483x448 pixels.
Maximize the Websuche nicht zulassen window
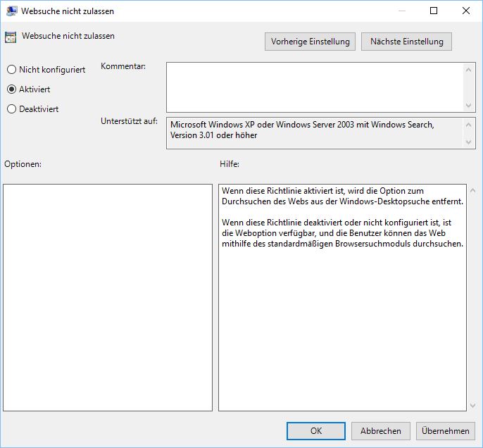(434, 11)
